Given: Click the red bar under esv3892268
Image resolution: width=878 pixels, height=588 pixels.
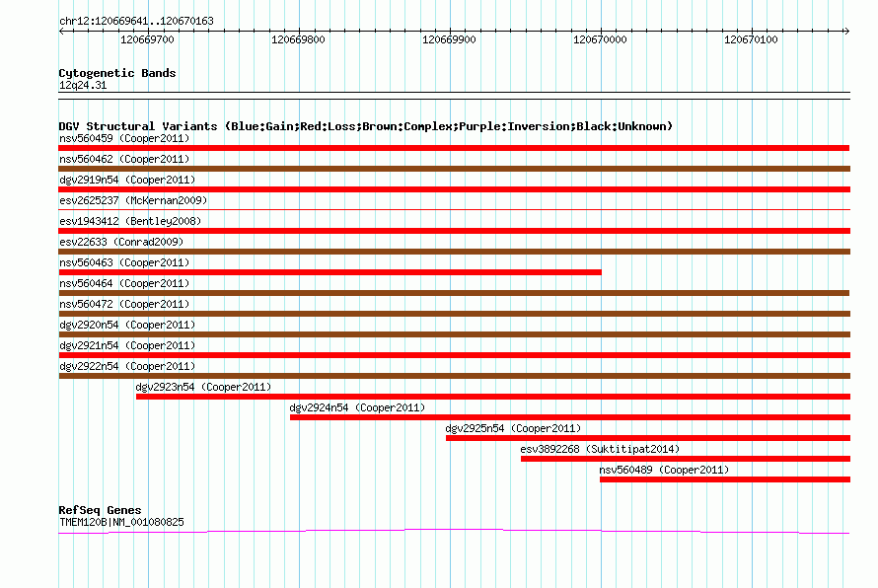Looking at the screenshot, I should (686, 459).
